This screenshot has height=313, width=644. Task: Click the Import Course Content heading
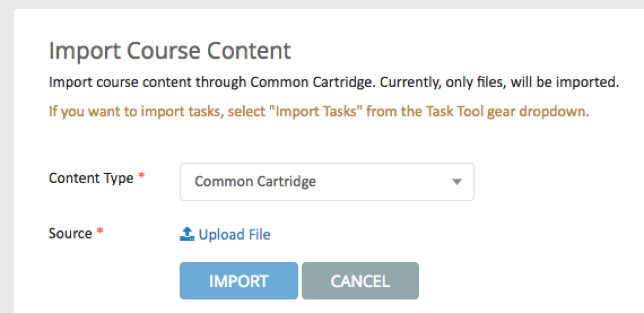click(170, 51)
